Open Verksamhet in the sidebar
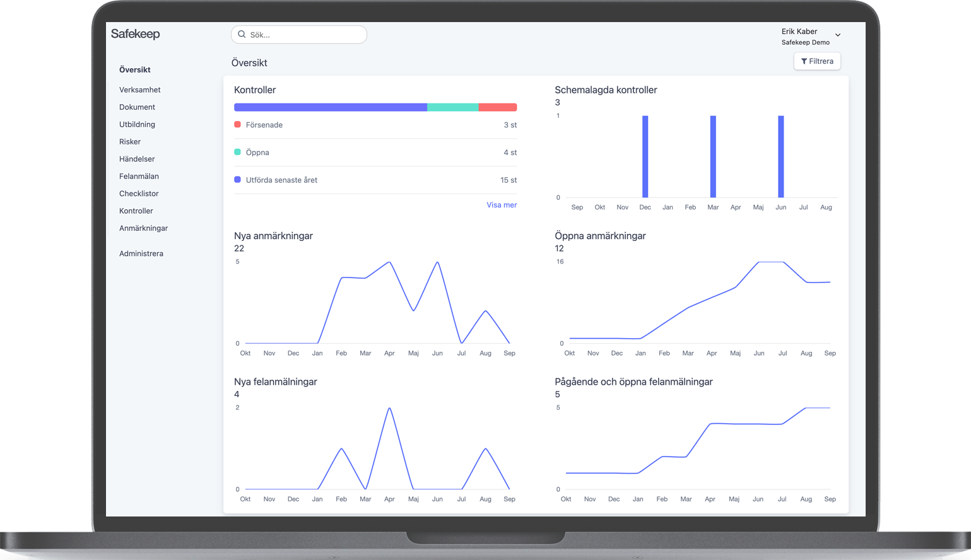This screenshot has width=971, height=560. click(140, 90)
